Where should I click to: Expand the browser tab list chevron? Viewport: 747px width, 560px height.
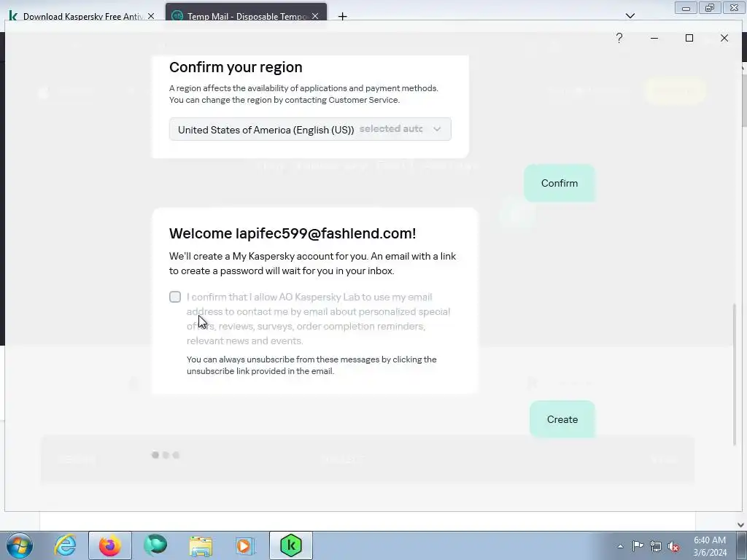tap(630, 16)
